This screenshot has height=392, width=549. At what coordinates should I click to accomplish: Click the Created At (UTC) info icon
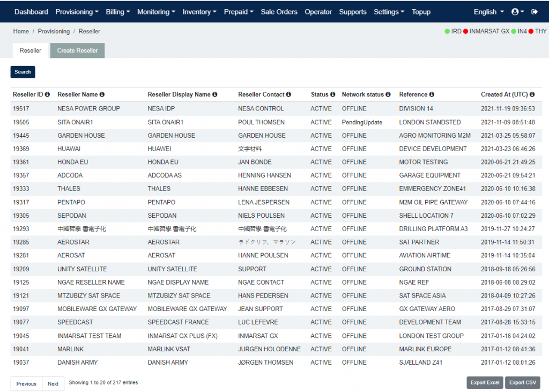[x=532, y=94]
